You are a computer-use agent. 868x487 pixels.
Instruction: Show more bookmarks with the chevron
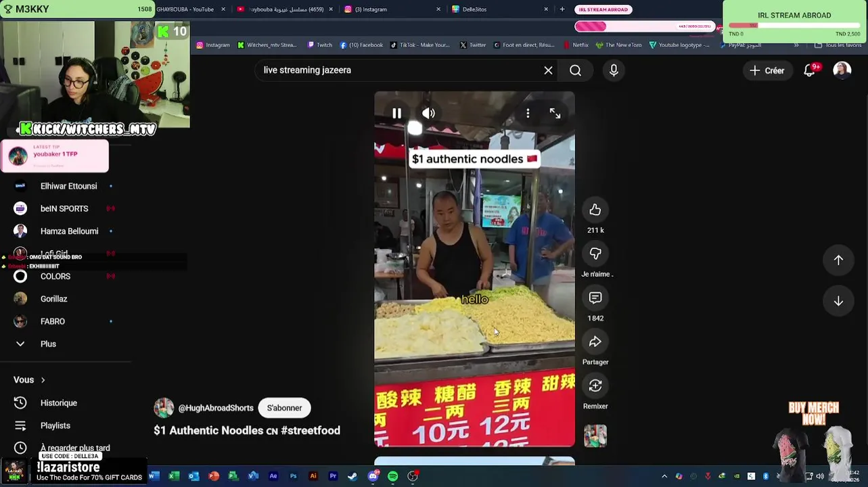point(796,45)
